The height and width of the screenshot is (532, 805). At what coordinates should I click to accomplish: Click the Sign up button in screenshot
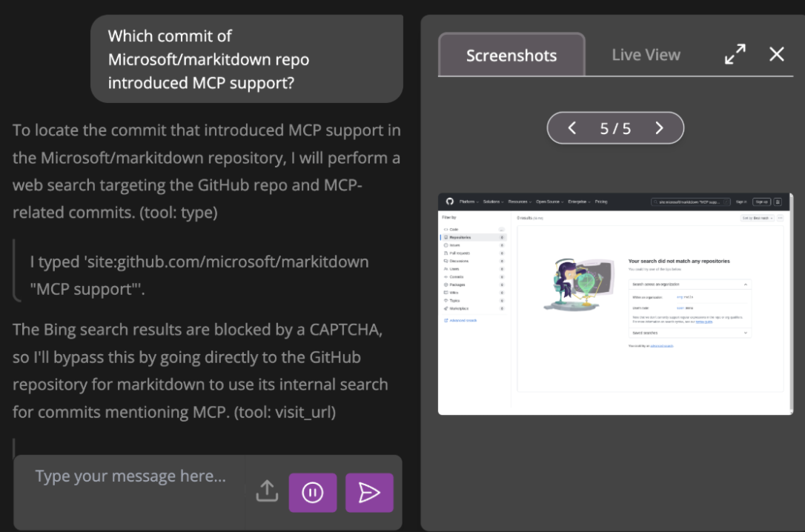pyautogui.click(x=761, y=202)
